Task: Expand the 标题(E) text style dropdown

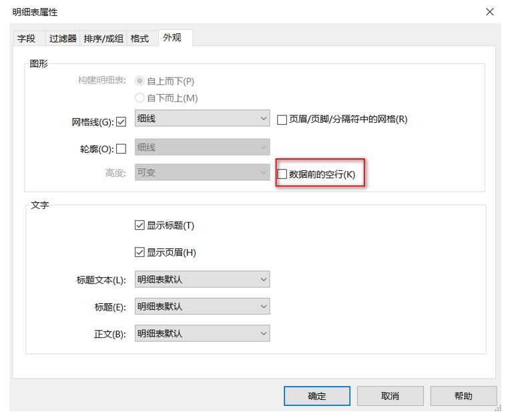Action: pos(202,306)
